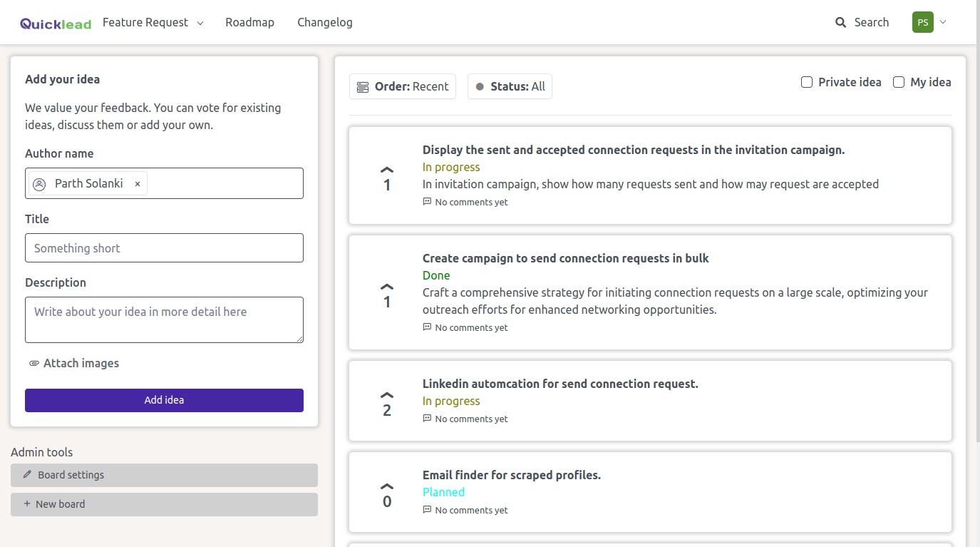Click the search magnifier icon

(840, 23)
